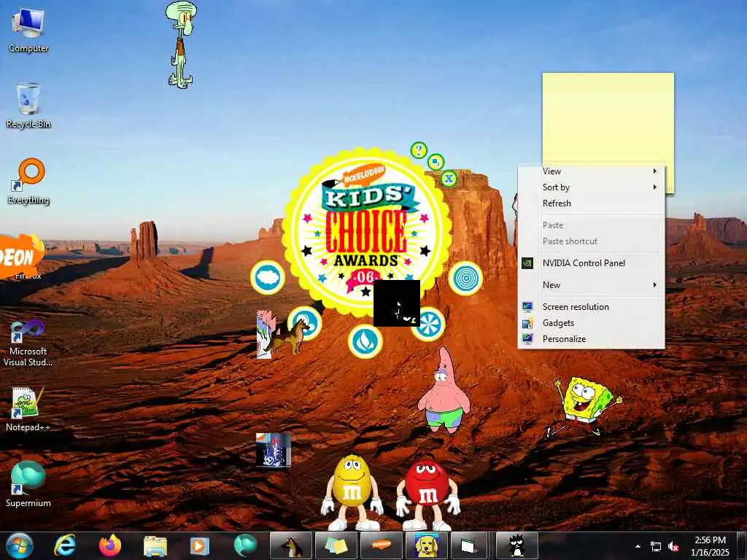This screenshot has width=747, height=560.
Task: Switch to the dog pet taskbar app
Action: click(291, 545)
